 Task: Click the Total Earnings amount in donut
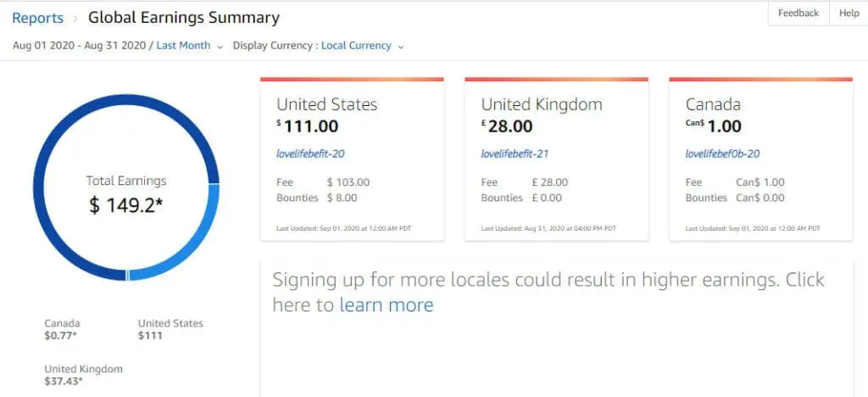(x=126, y=205)
